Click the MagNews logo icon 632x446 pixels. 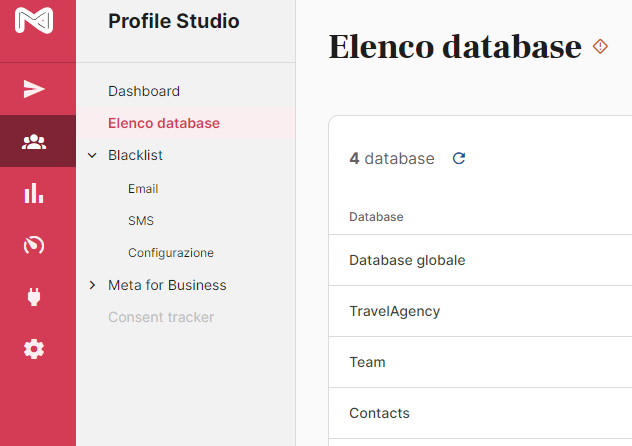coord(34,20)
